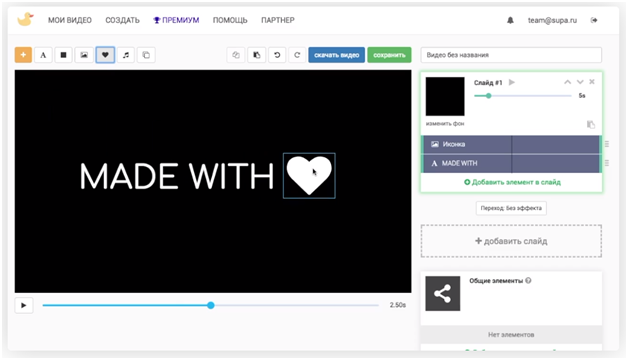
Task: Play slide #1 preview
Action: point(511,82)
